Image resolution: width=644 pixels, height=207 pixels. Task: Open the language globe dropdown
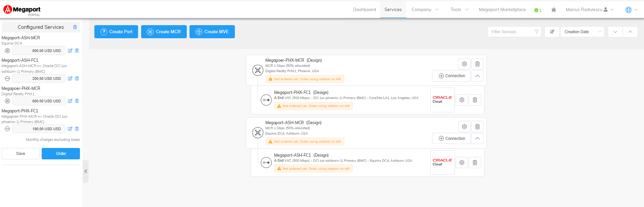pyautogui.click(x=631, y=10)
